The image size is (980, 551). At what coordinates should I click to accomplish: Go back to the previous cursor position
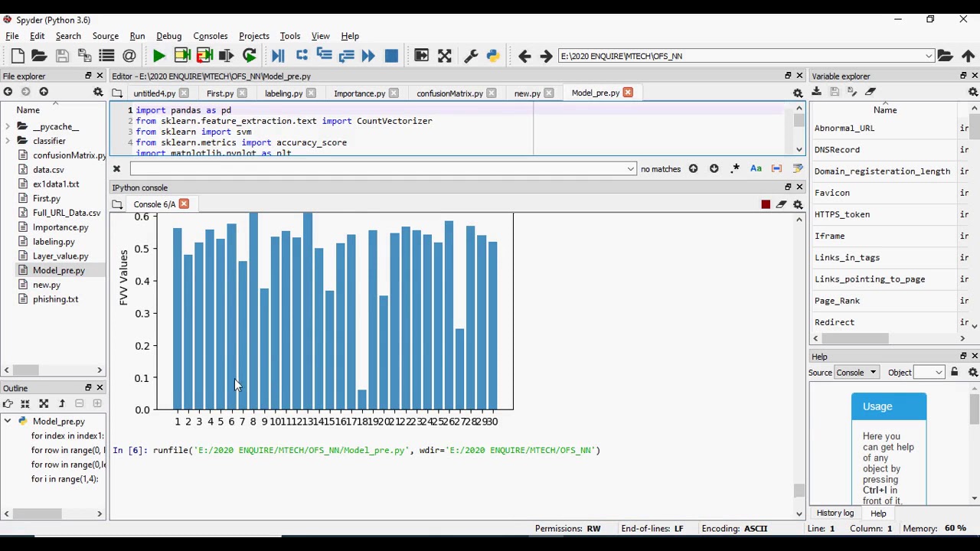pos(524,56)
